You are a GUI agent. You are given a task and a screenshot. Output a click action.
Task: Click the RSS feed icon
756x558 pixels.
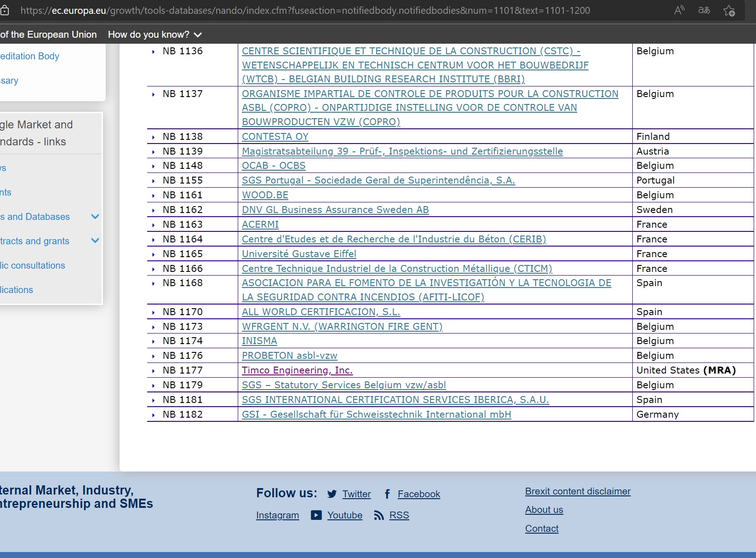(379, 515)
